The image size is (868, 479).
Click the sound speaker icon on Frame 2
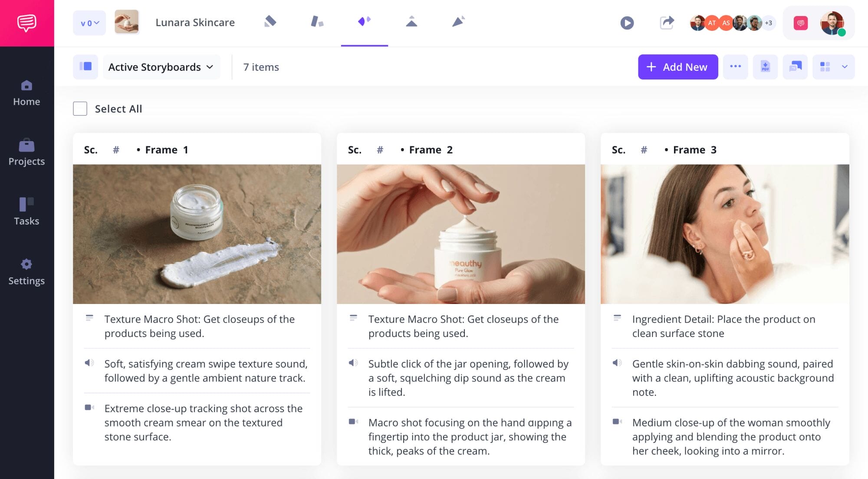tap(353, 363)
